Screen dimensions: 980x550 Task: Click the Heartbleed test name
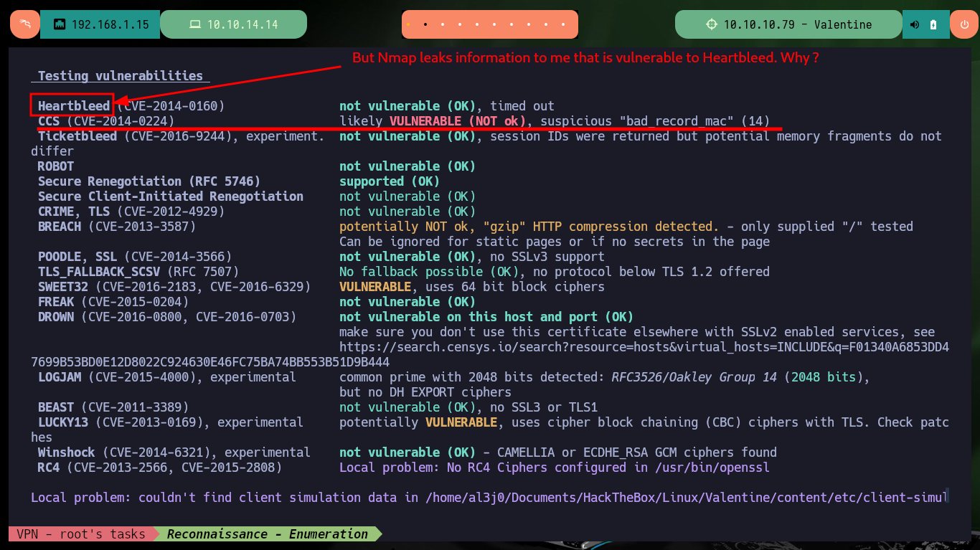[74, 105]
